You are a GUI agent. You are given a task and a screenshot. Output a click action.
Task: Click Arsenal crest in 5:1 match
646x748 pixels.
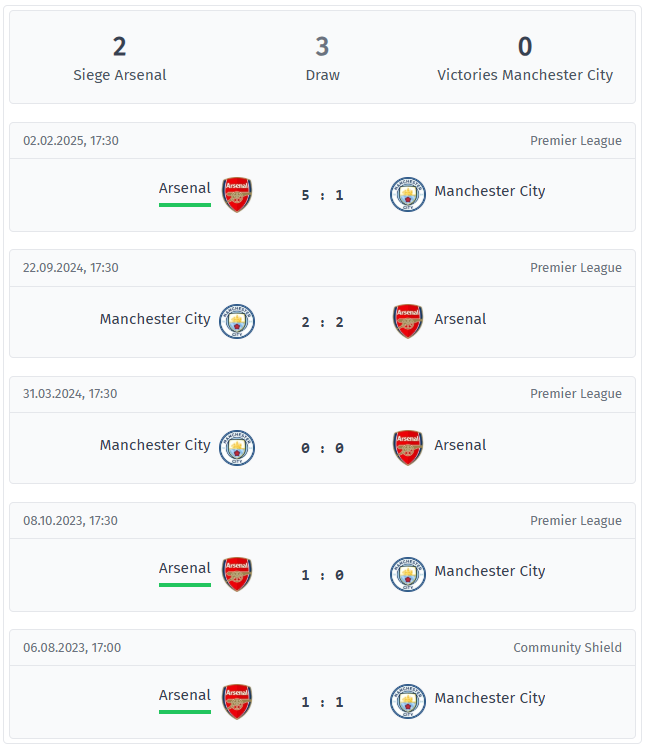[x=237, y=195]
